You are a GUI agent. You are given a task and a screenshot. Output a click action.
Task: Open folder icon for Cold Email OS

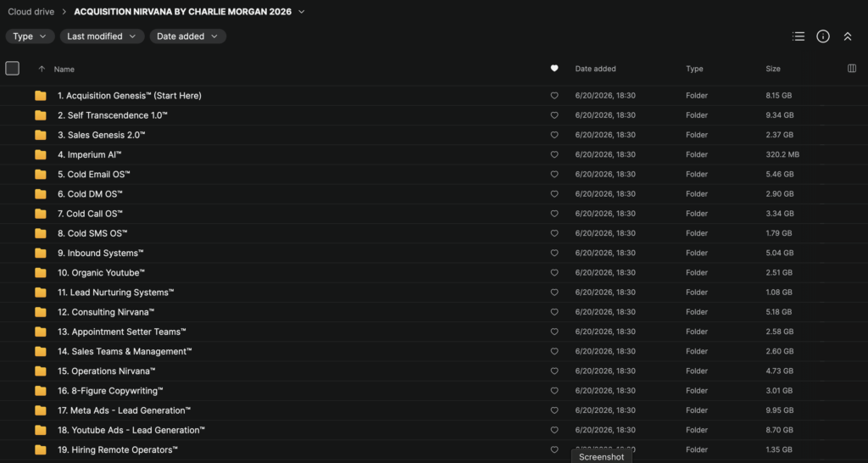point(41,175)
